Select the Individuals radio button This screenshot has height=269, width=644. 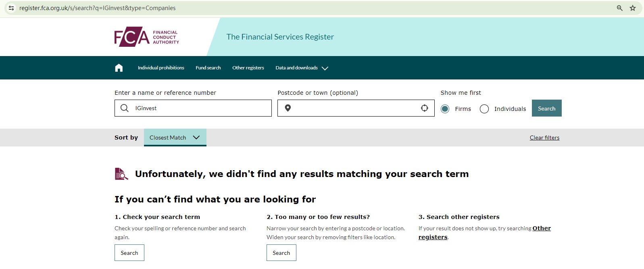point(484,109)
